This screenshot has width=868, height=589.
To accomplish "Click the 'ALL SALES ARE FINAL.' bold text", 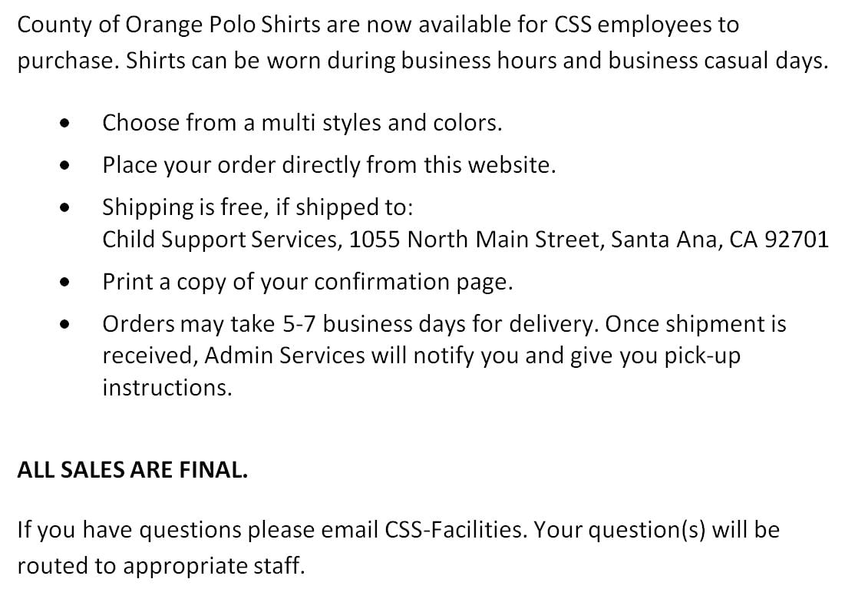I will tap(132, 470).
